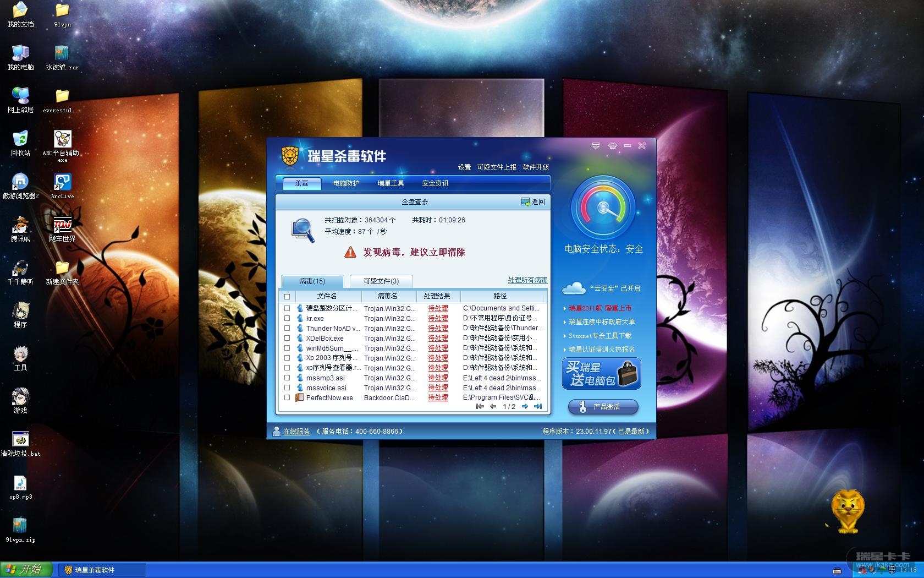Open the 在线服务 online service link

click(297, 431)
